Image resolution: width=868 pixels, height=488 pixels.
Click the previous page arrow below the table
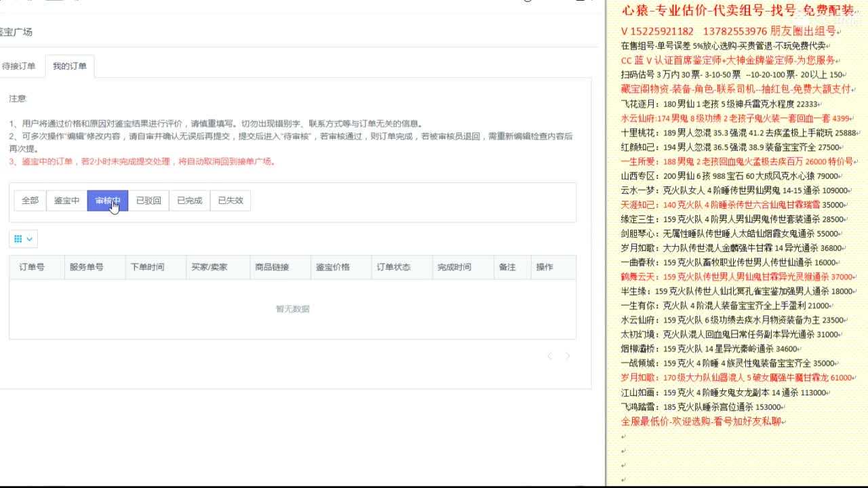pos(549,356)
